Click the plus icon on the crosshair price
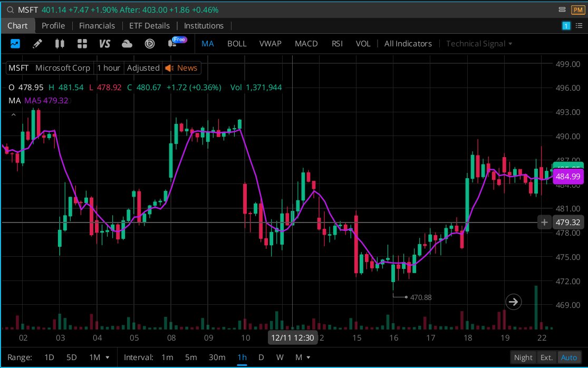 pyautogui.click(x=544, y=222)
